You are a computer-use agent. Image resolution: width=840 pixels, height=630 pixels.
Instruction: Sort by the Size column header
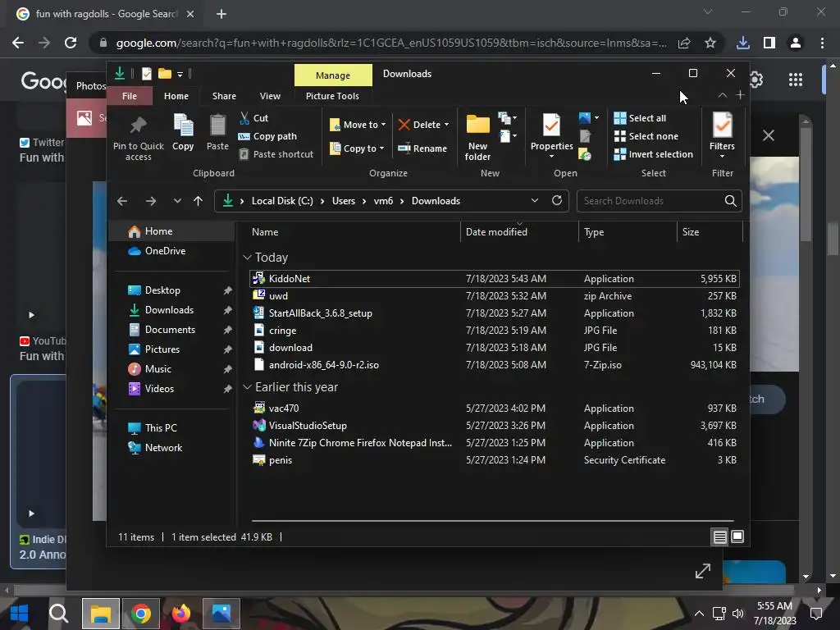tap(710, 232)
